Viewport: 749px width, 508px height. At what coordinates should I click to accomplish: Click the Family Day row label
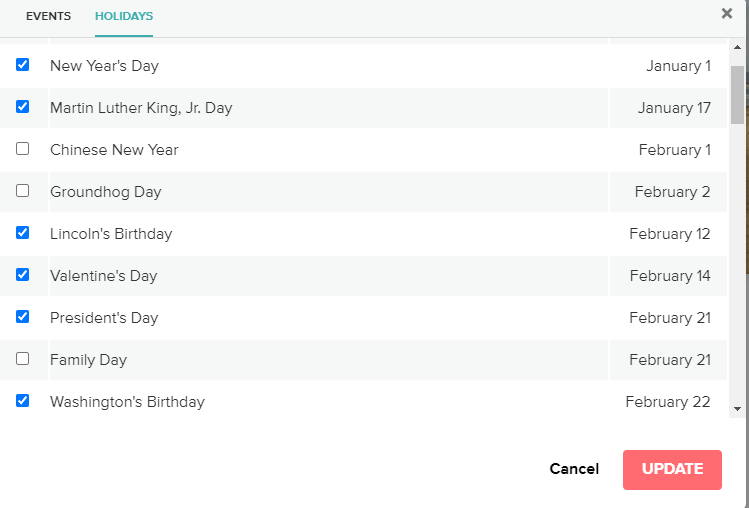88,360
